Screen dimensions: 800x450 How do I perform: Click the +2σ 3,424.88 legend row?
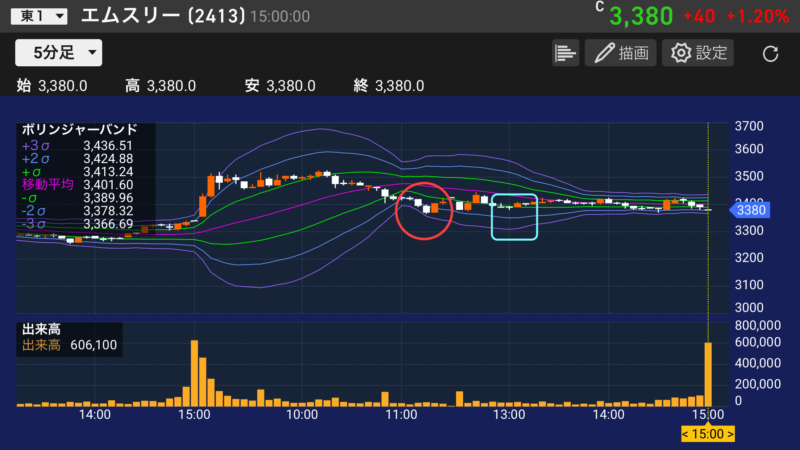[x=77, y=159]
